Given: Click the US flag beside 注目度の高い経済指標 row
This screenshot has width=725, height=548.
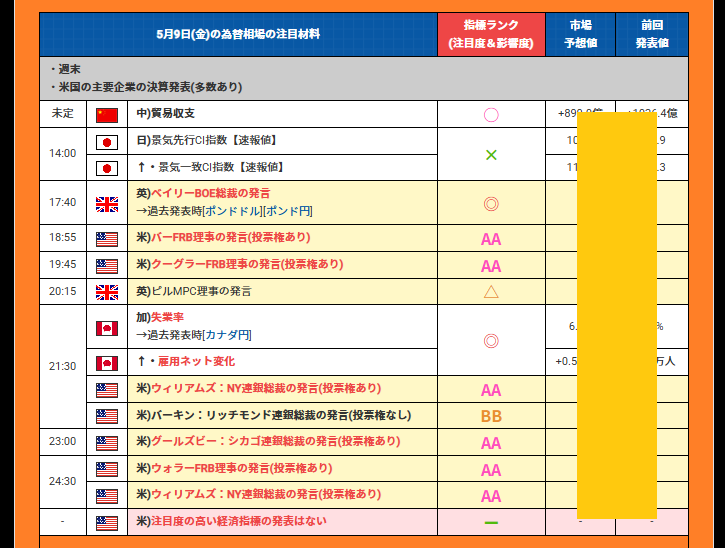Looking at the screenshot, I should [x=107, y=523].
